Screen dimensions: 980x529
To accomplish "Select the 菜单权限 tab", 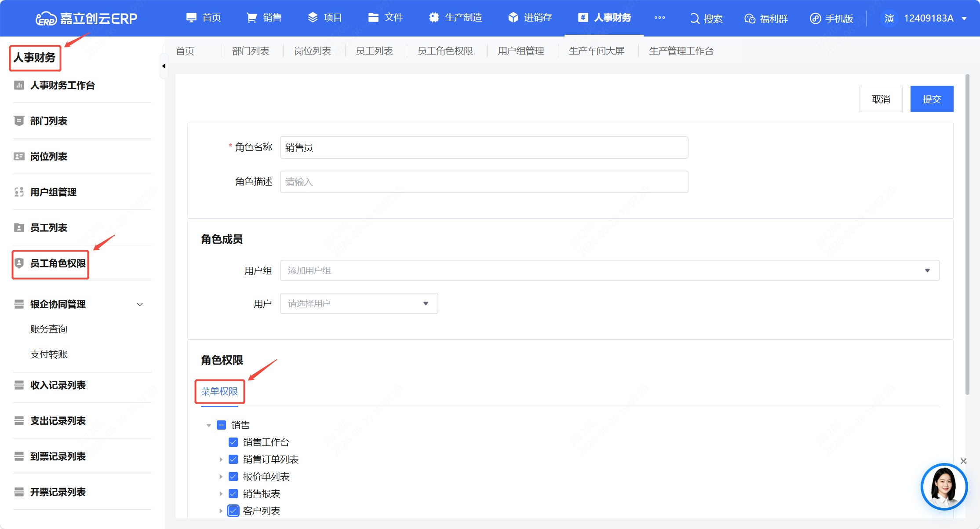I will [219, 391].
